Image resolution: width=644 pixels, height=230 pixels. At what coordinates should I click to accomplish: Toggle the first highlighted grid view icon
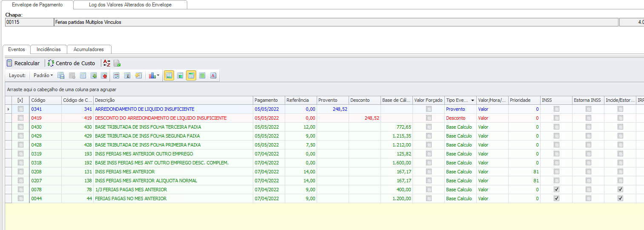(x=169, y=75)
